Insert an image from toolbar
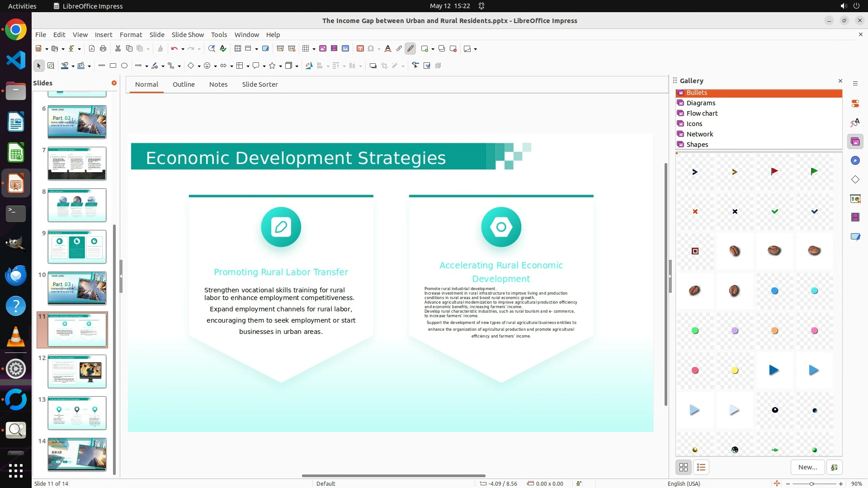 323,49
